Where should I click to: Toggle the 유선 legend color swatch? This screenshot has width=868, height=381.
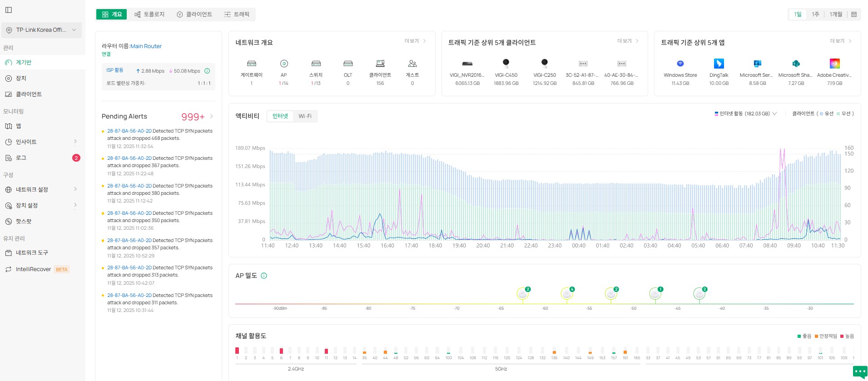[x=821, y=114]
